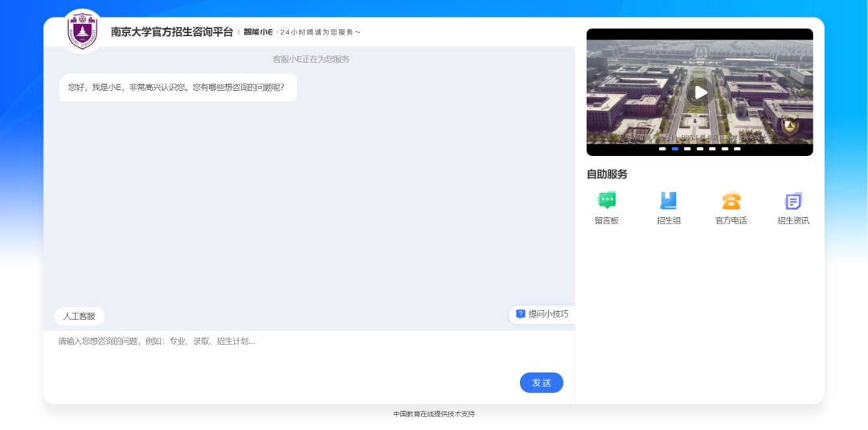
Task: Click the 24小时竭诚为您服务 slogan text
Action: 320,32
